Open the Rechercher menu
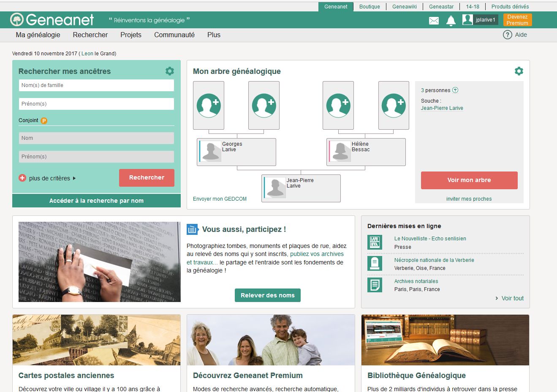Viewport: 557px width, 392px height. tap(90, 35)
